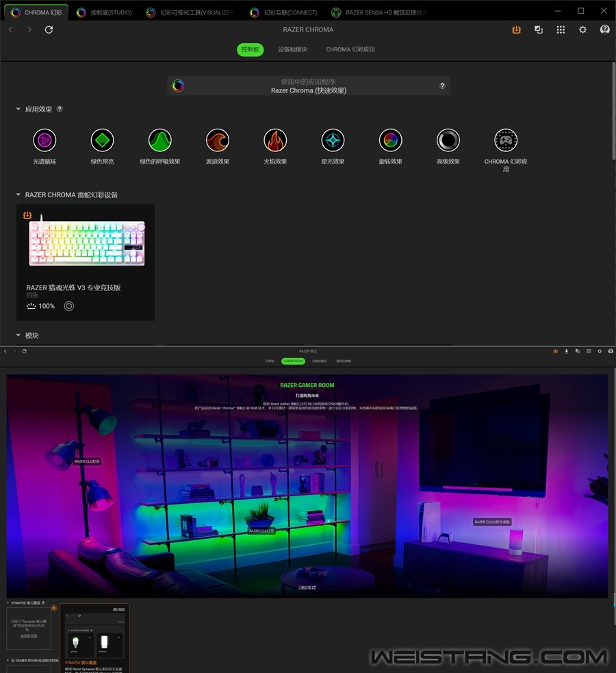This screenshot has width=616, height=673.
Task: Click the RAZER 以太灯 label on the floor lamp
Action: [87, 461]
